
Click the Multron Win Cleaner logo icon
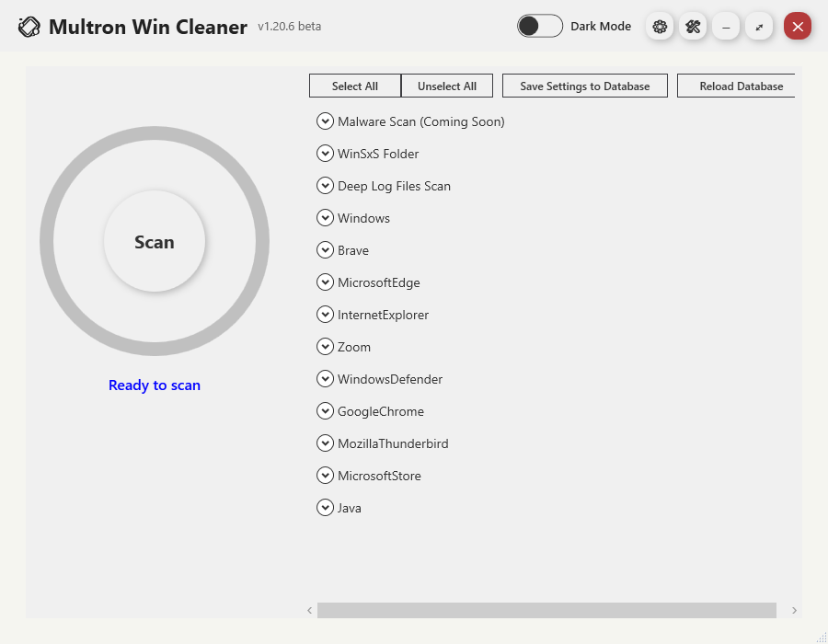click(x=29, y=27)
